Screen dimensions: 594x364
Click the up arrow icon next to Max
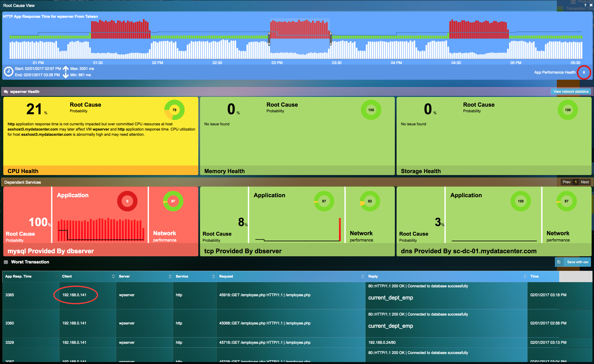(x=66, y=69)
